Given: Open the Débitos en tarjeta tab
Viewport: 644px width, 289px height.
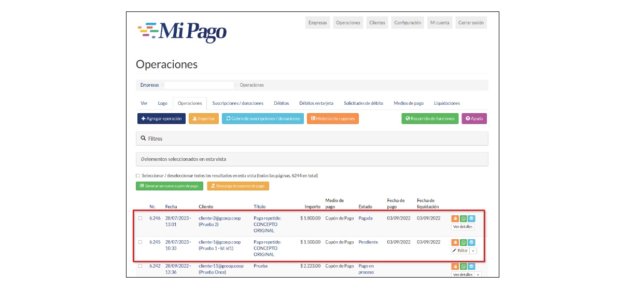Looking at the screenshot, I should click(x=316, y=103).
